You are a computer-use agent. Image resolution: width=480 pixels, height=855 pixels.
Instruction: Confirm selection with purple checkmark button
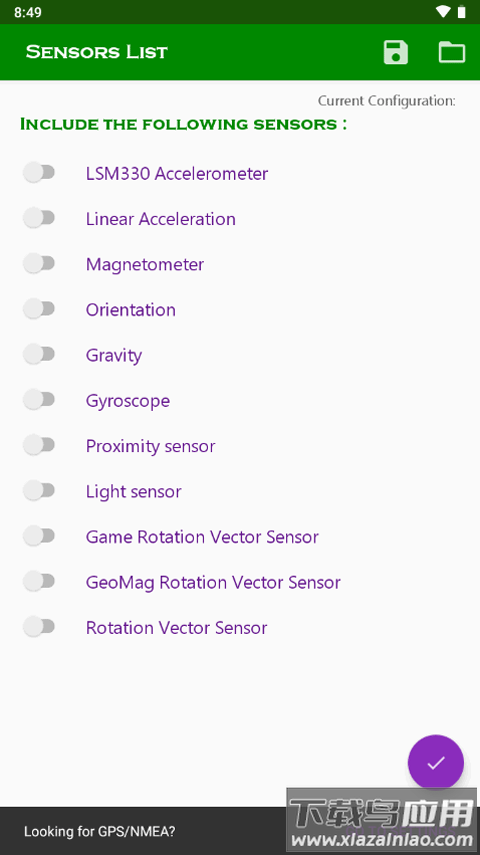click(436, 762)
